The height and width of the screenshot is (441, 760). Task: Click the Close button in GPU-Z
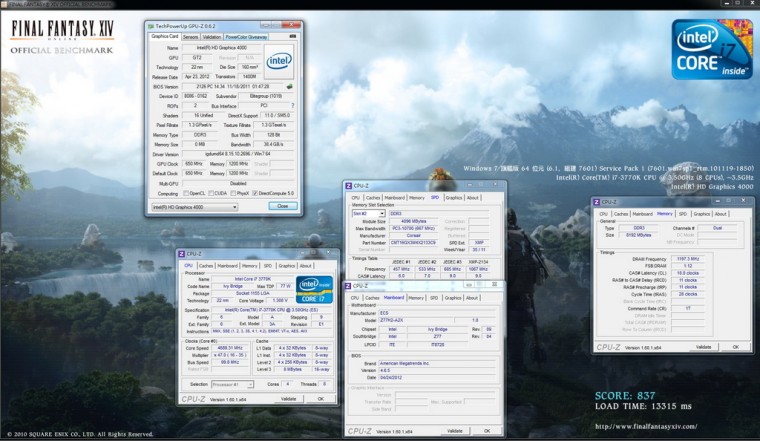pyautogui.click(x=282, y=206)
